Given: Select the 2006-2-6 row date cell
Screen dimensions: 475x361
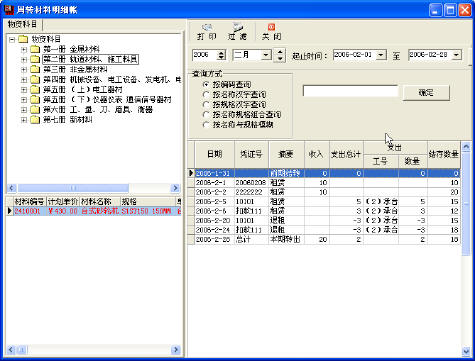Looking at the screenshot, I should point(215,211).
